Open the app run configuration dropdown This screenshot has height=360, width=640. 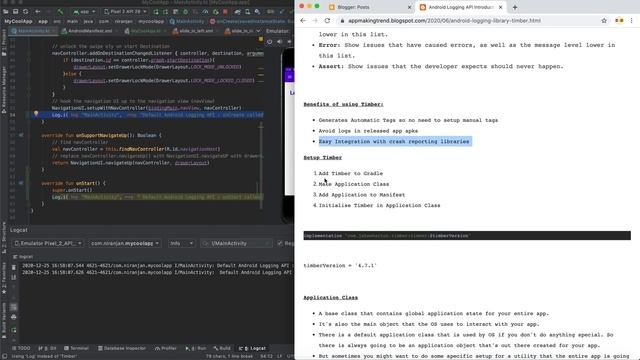tap(84, 11)
